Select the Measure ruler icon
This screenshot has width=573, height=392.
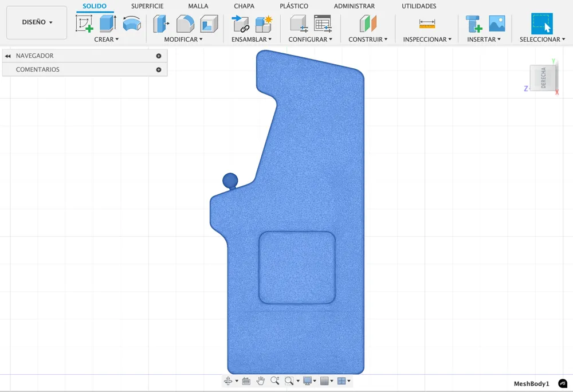(427, 23)
